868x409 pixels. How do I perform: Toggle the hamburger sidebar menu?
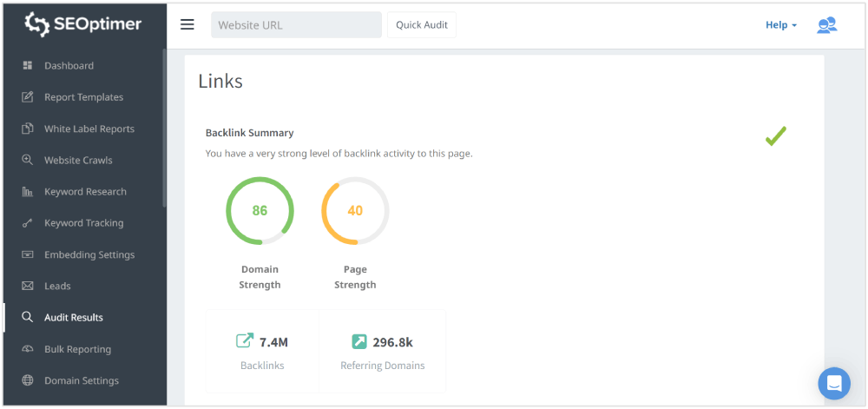[187, 24]
